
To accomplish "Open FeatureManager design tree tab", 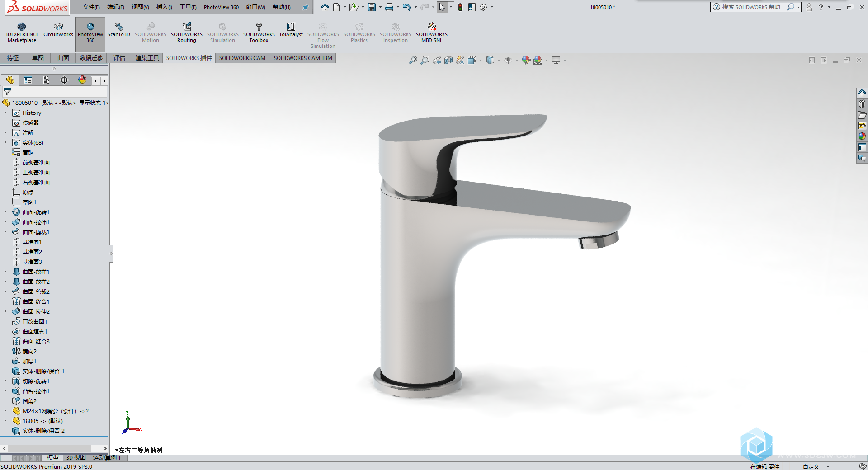I will point(10,80).
